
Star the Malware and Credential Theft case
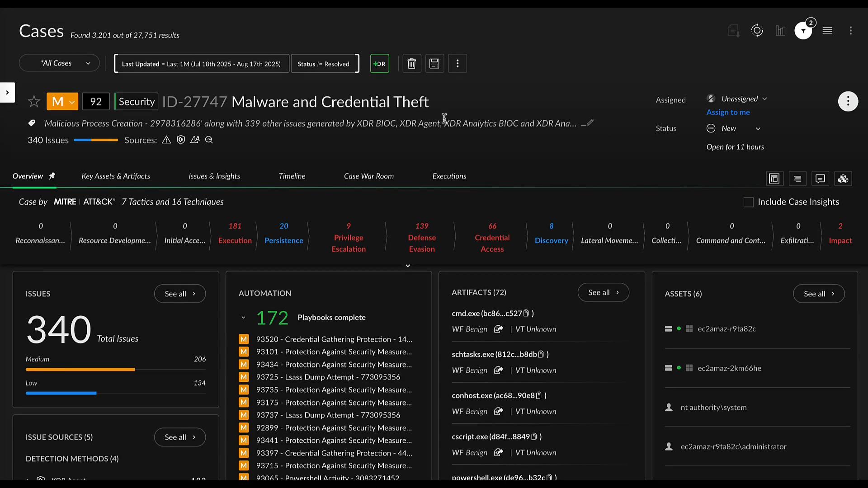tap(34, 102)
